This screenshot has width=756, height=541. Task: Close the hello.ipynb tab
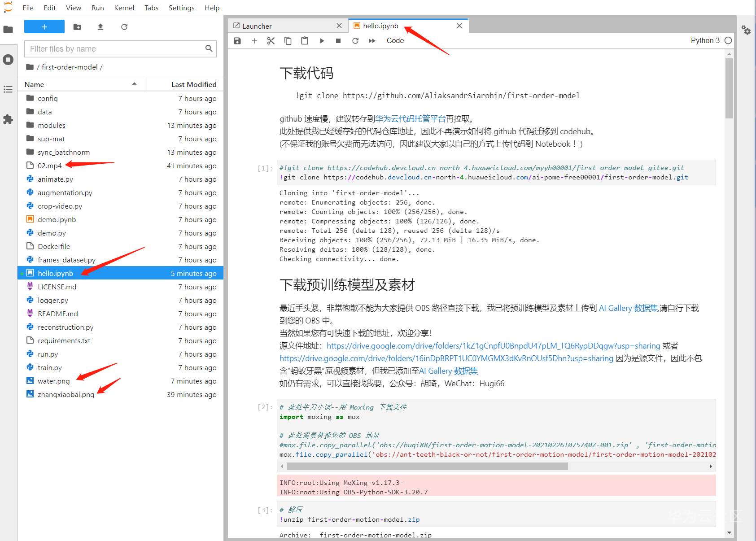coord(459,26)
